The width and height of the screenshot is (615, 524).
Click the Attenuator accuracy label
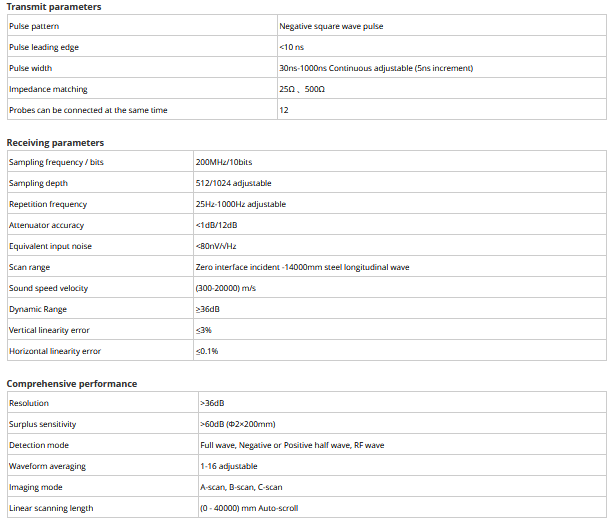coord(46,225)
